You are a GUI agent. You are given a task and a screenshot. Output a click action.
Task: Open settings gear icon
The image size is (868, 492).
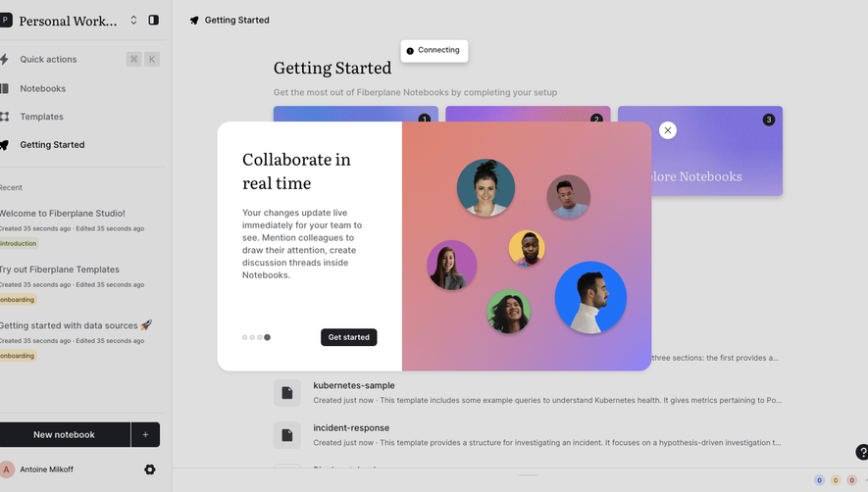pos(150,469)
